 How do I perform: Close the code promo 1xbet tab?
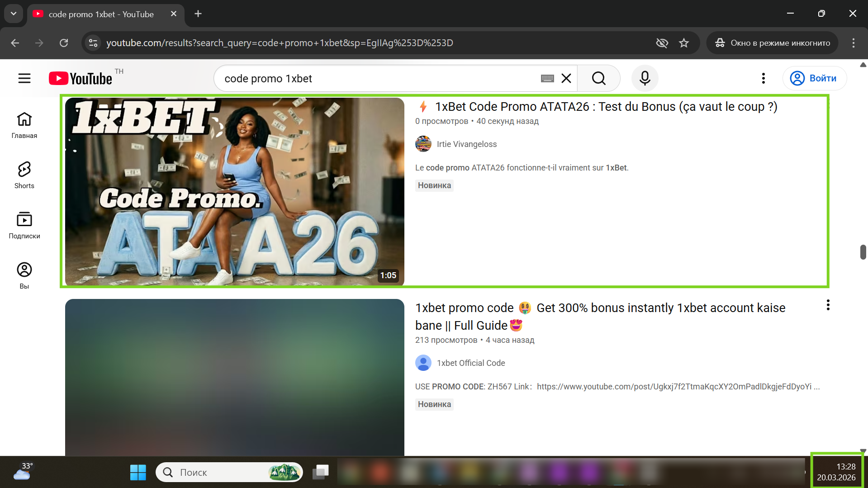pyautogui.click(x=174, y=14)
